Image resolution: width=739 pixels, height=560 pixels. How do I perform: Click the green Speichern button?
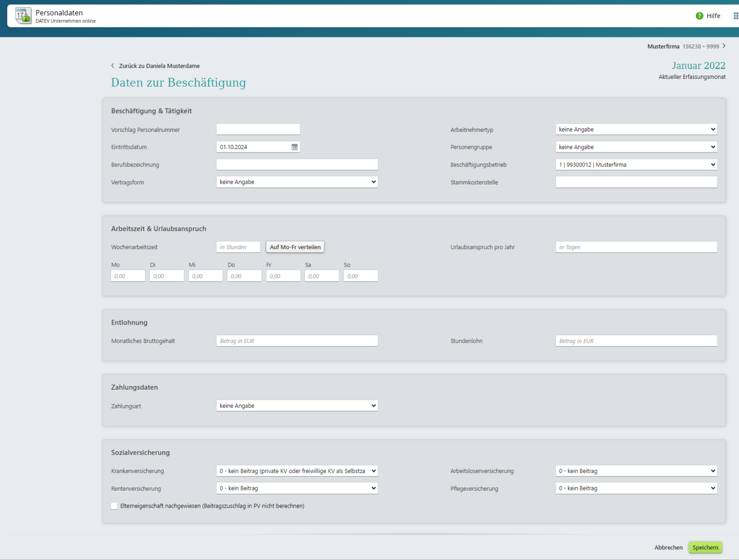coord(705,547)
